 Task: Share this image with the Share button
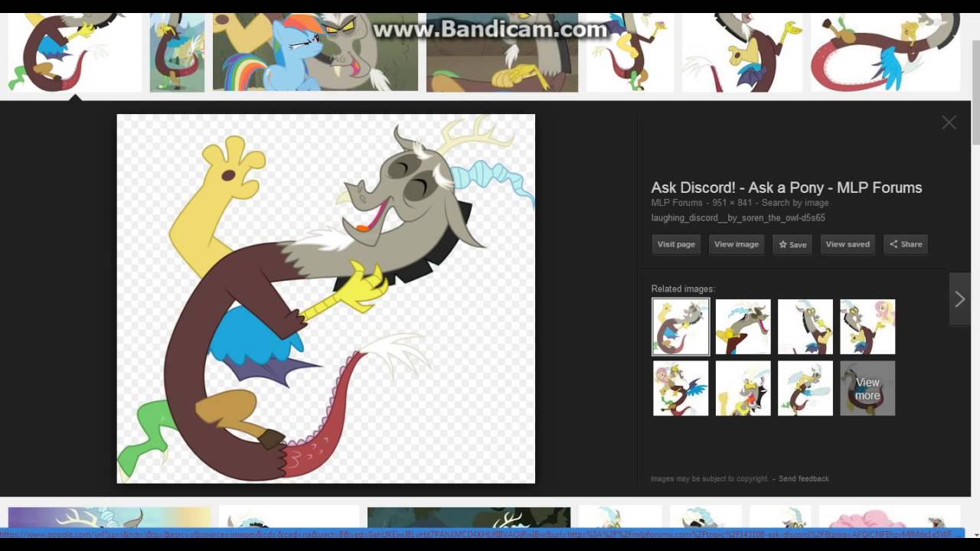click(x=906, y=244)
